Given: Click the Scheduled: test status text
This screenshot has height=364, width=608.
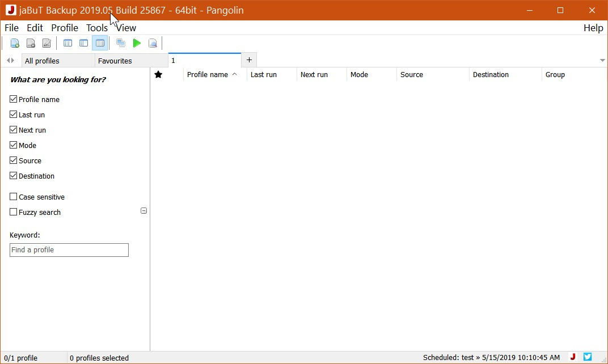Looking at the screenshot, I should click(x=491, y=357).
